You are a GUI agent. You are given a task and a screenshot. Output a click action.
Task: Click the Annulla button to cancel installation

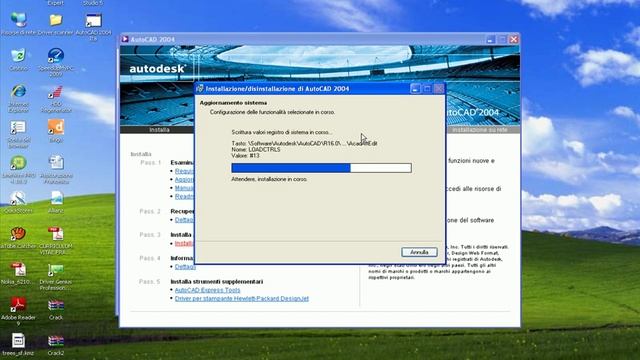click(419, 252)
